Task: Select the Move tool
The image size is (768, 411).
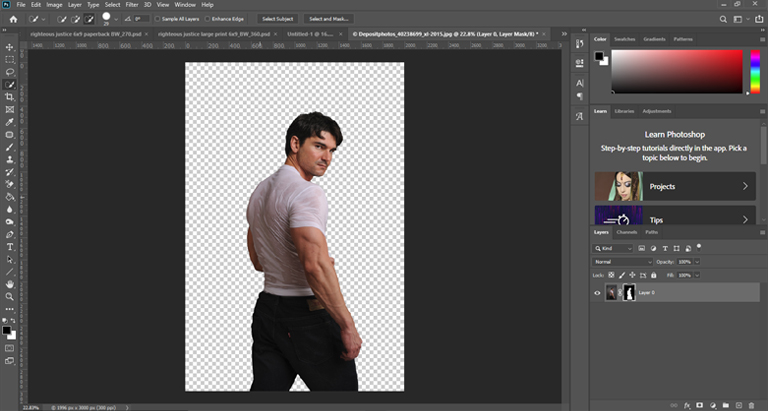Action: pos(10,47)
